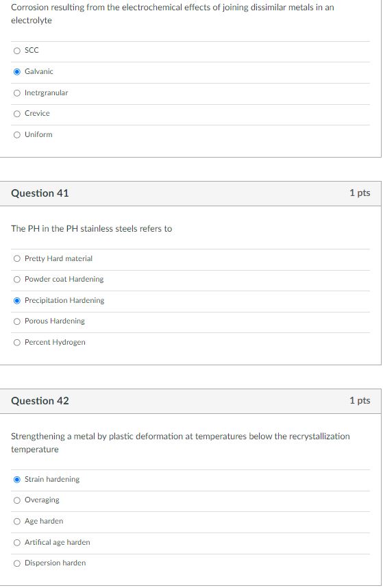Click the Strengthening a metal question text
Viewport: 383px width, 588px height.
[x=180, y=443]
